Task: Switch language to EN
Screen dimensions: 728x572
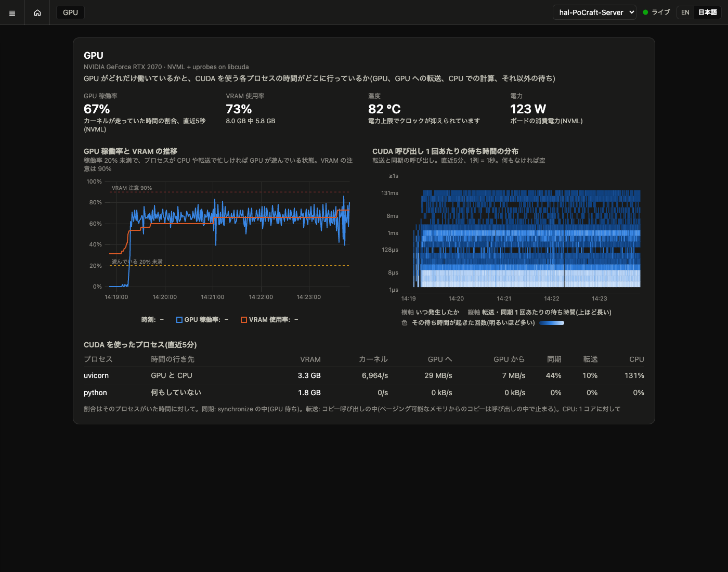Action: pos(685,12)
